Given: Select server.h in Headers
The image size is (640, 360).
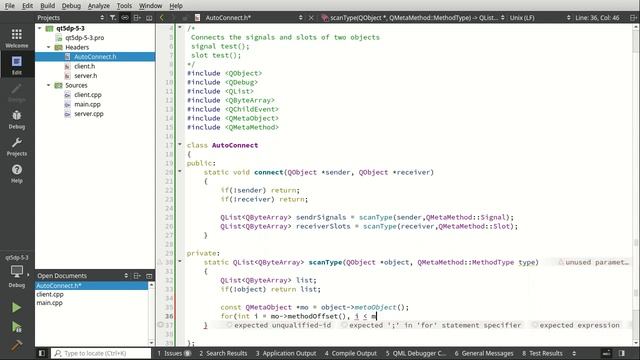Looking at the screenshot, I should click(86, 76).
